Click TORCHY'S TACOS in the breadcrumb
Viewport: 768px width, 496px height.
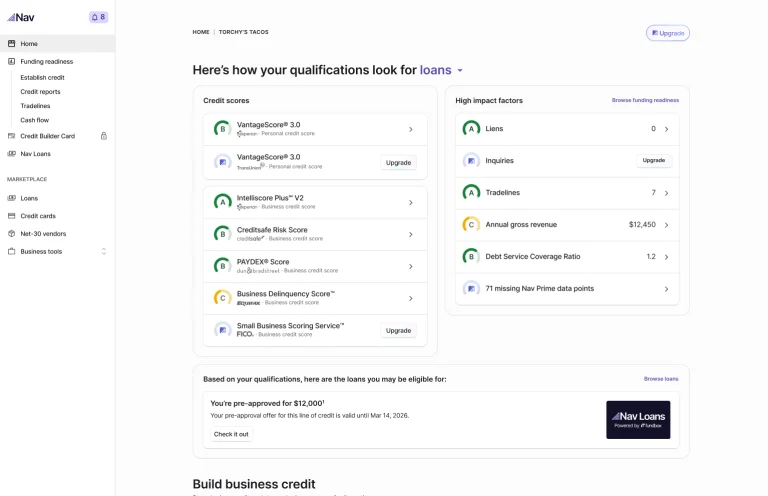coord(243,32)
